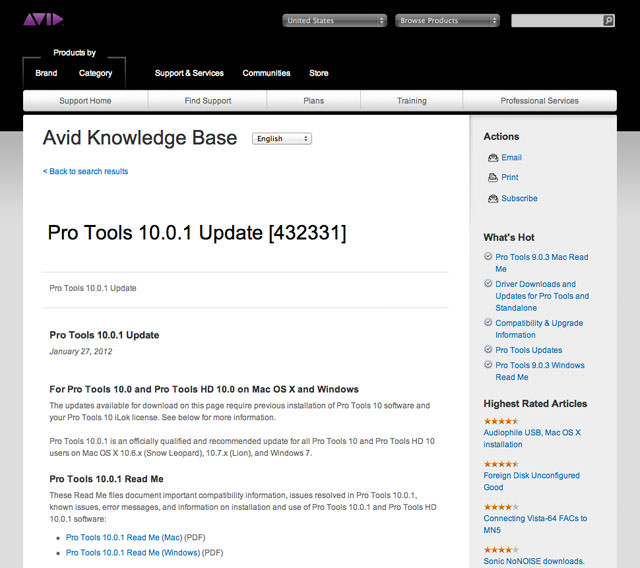Open the United States country dropdown

point(335,20)
